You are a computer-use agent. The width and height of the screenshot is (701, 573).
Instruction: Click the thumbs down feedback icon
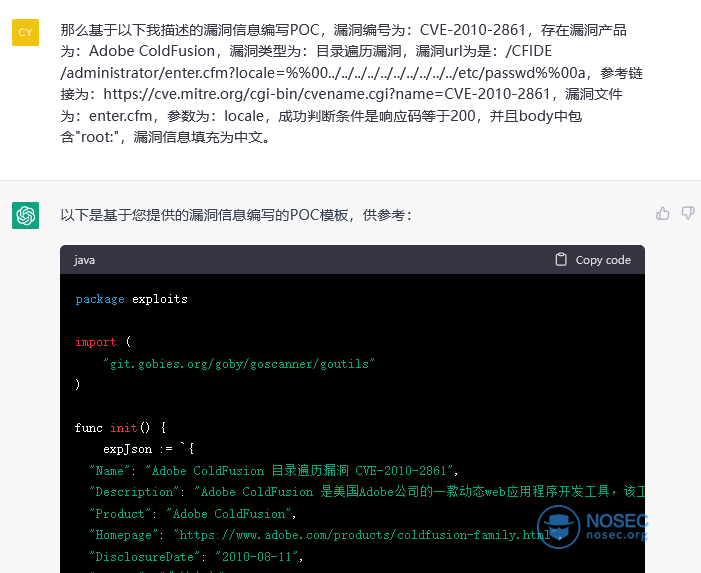click(x=688, y=213)
